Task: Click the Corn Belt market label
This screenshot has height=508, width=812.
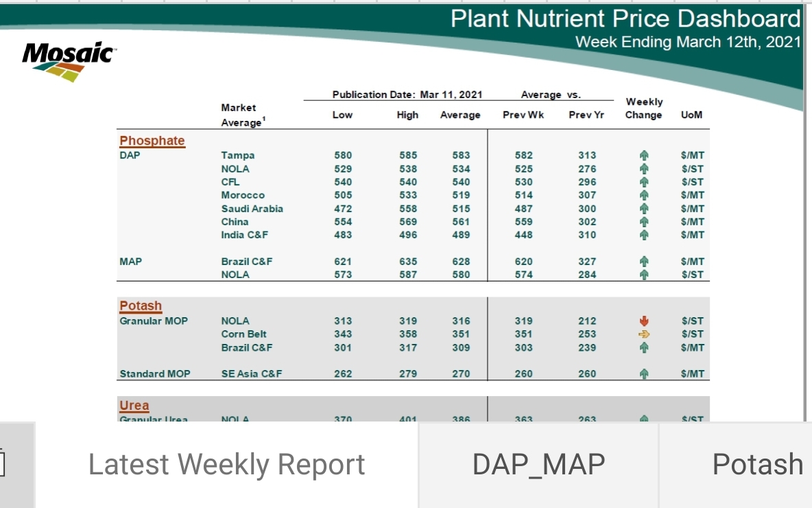Action: point(244,334)
